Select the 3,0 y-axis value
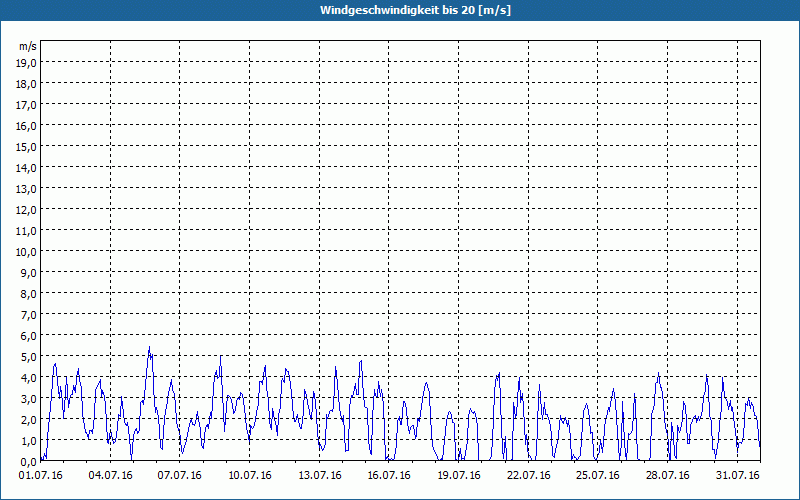Image resolution: width=800 pixels, height=500 pixels. pos(30,399)
